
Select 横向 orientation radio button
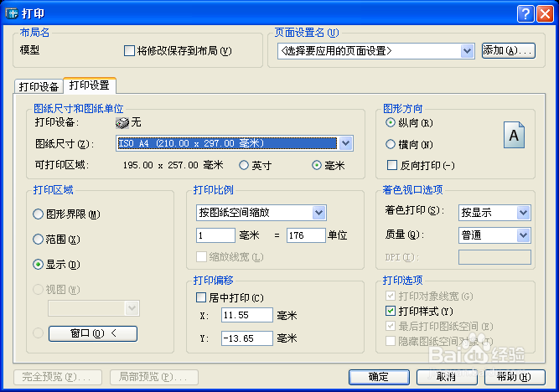tap(391, 144)
